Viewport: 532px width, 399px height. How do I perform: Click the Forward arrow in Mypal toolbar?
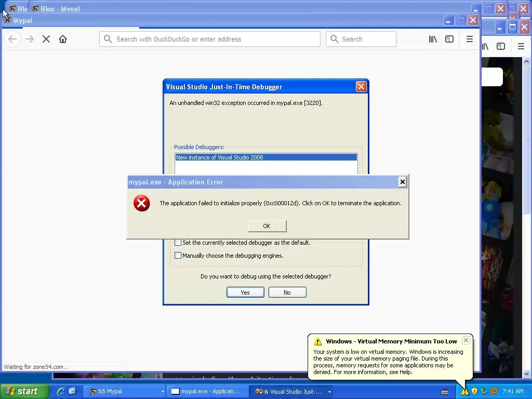pos(30,39)
